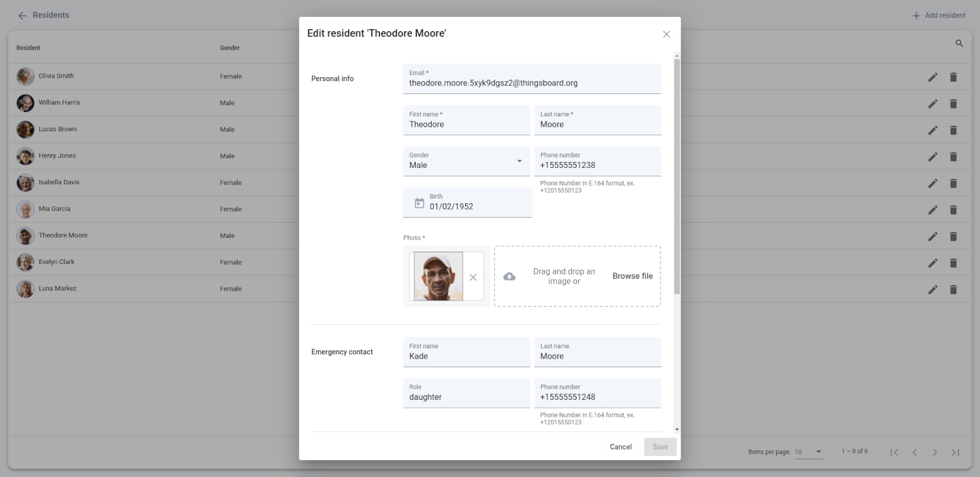Edit Mia Garcia using the pencil icon

[933, 210]
